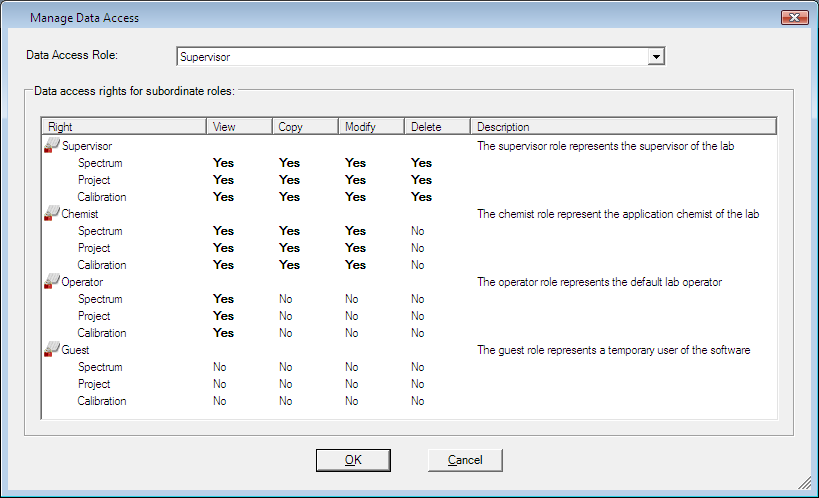Click the Chemist role icon
This screenshot has width=819, height=498.
point(51,214)
